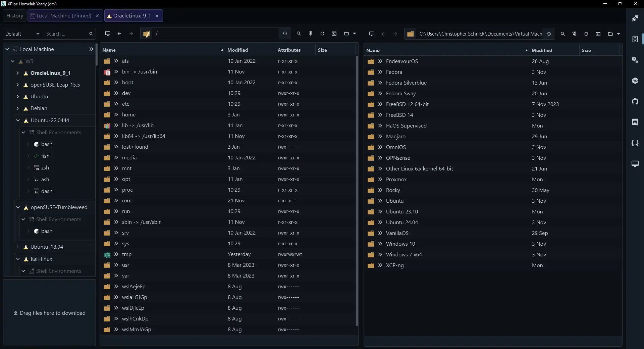This screenshot has height=349, width=644.
Task: Collapse the kali-linux tree node
Action: tap(18, 259)
